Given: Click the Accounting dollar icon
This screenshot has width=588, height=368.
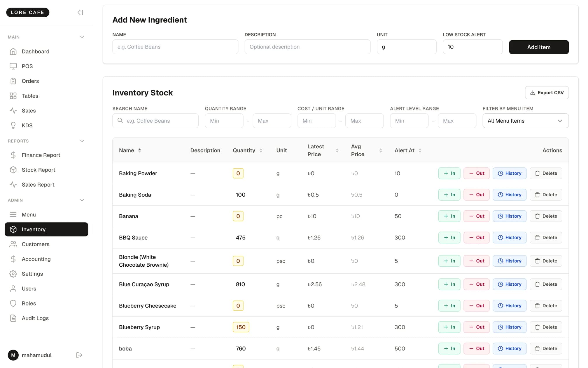Looking at the screenshot, I should (x=13, y=259).
